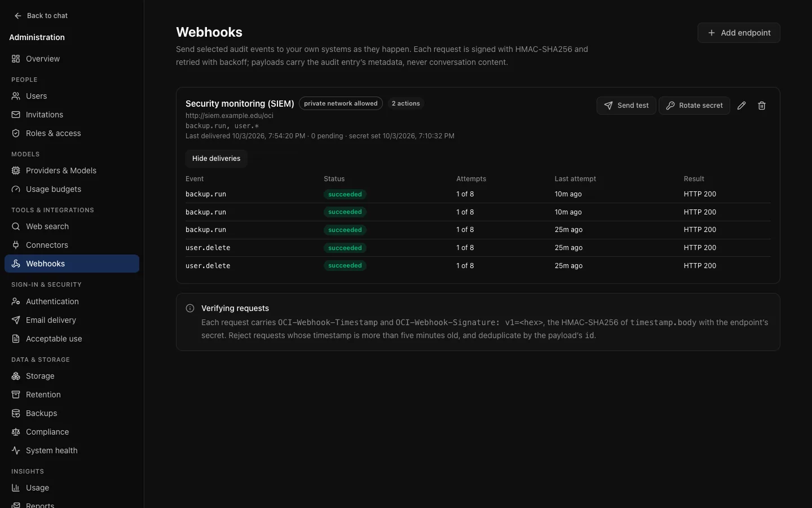This screenshot has height=508, width=812.
Task: Click the Email delivery paper-plane icon
Action: click(x=16, y=320)
